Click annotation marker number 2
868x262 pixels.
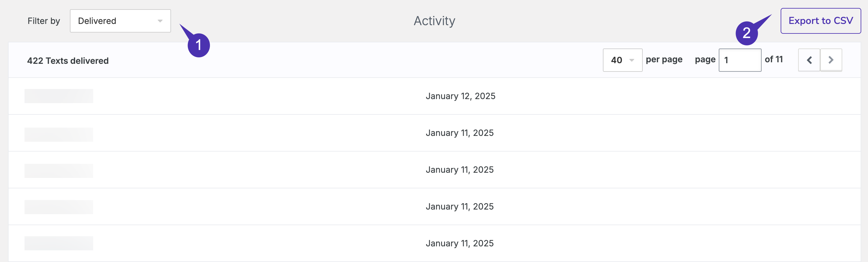pyautogui.click(x=747, y=33)
